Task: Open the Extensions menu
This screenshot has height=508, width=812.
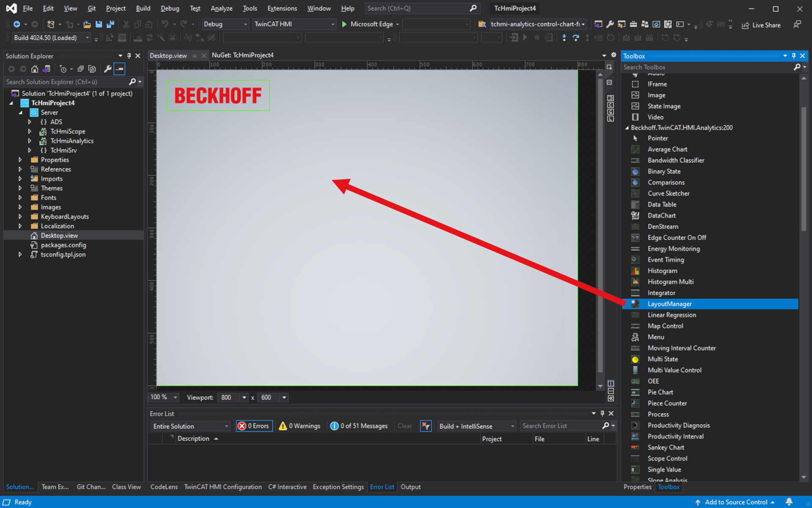Action: [282, 8]
